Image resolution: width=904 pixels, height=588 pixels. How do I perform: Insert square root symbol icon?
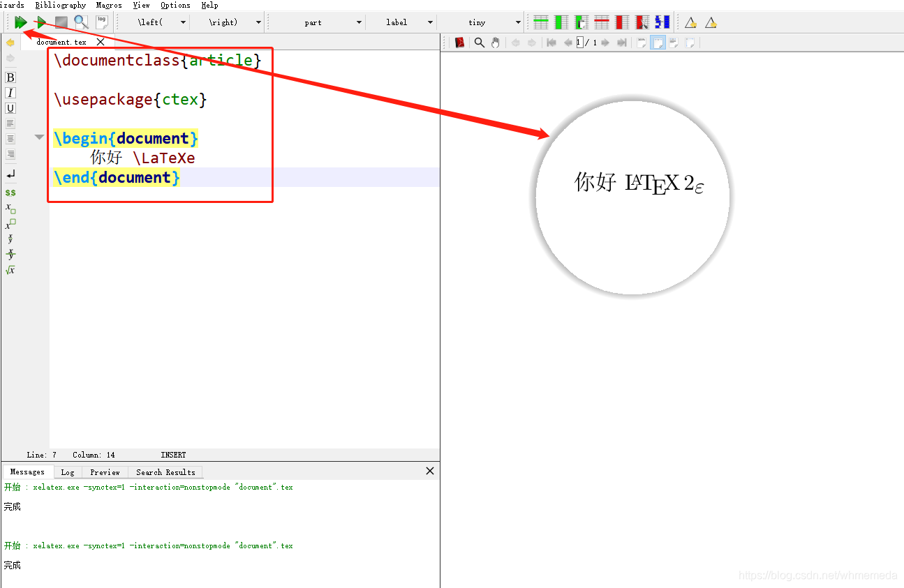(10, 270)
